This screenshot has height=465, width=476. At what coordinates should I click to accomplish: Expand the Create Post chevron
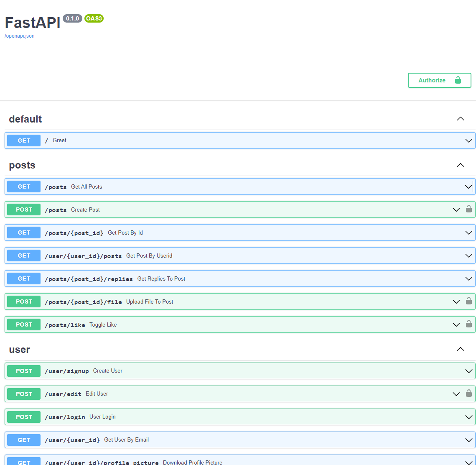point(456,210)
